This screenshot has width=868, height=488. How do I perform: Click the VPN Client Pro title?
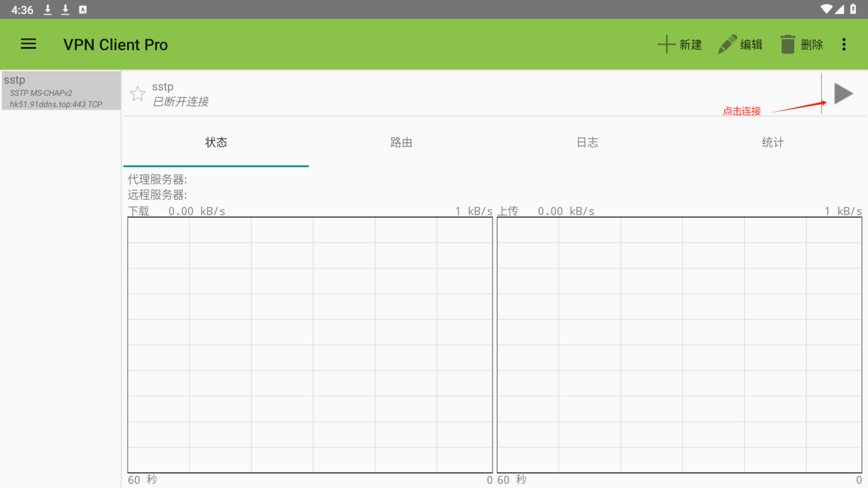116,44
